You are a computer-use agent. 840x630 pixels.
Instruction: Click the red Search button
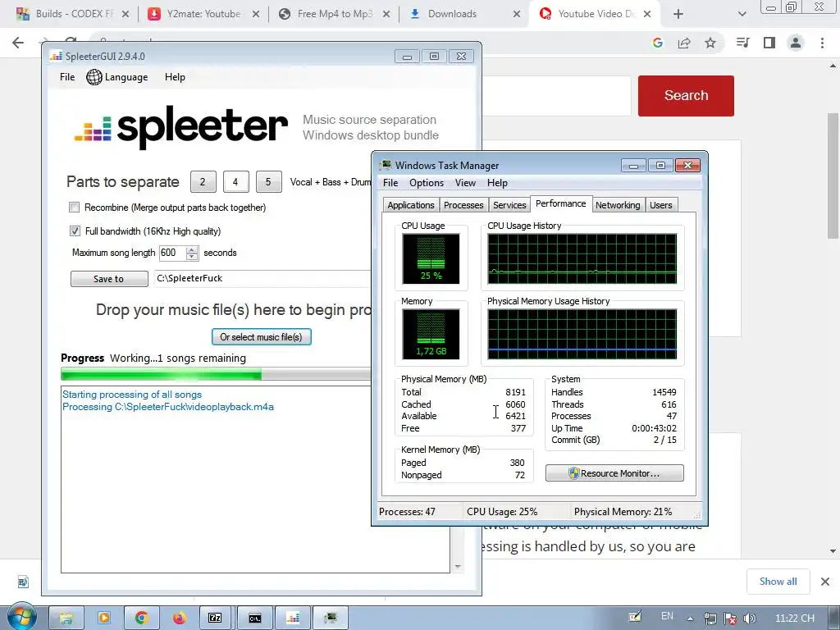686,95
